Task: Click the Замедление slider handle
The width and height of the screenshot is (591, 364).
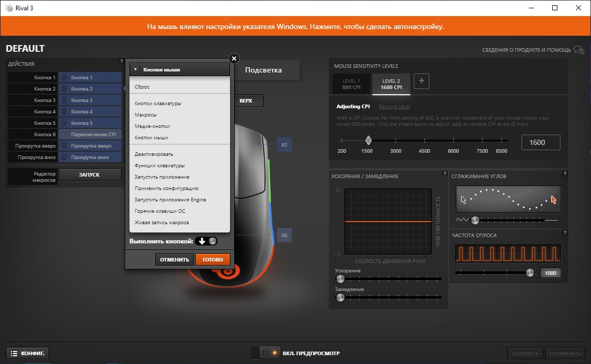Action: [340, 298]
